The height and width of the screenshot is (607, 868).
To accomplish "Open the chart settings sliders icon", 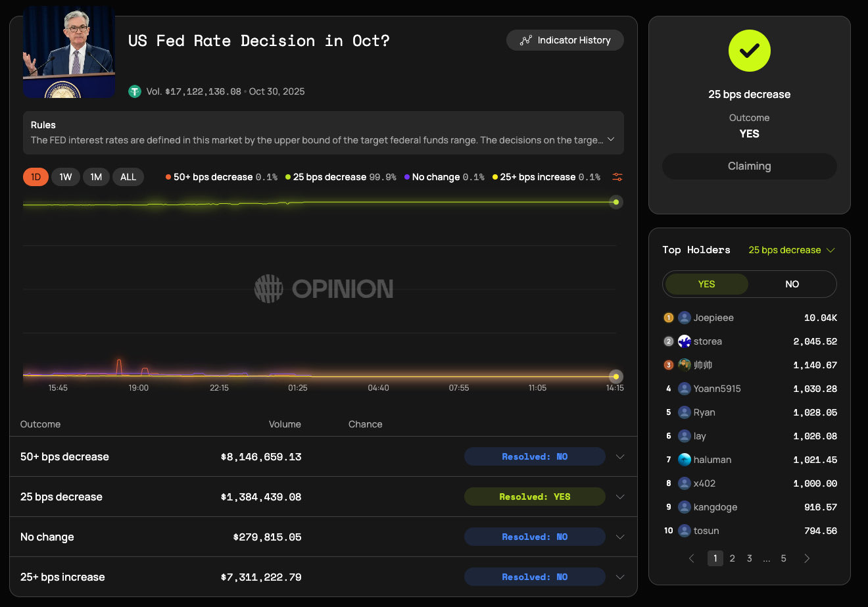I will 617,176.
